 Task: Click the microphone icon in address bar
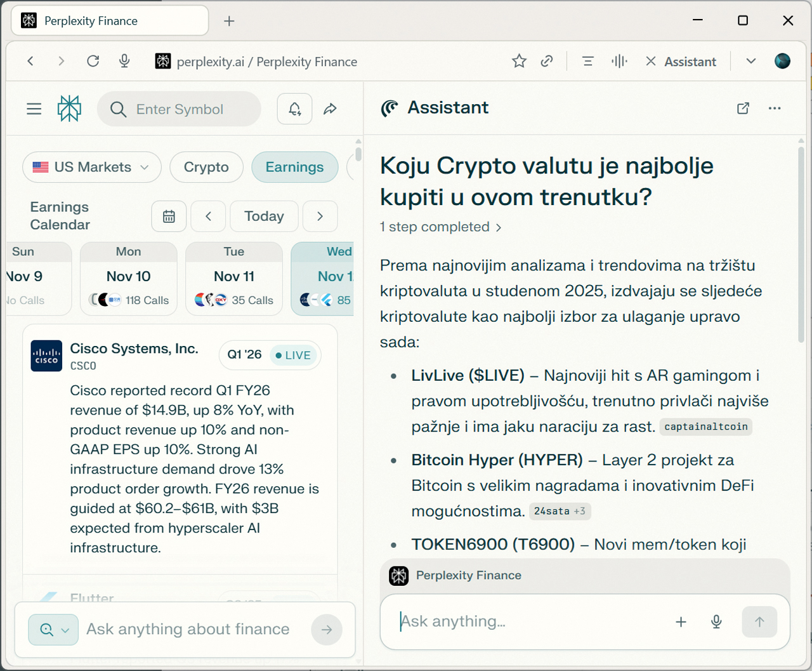(x=124, y=61)
